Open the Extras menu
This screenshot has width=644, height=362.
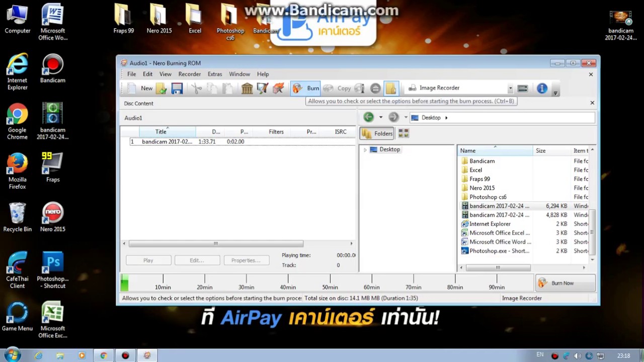pos(215,74)
